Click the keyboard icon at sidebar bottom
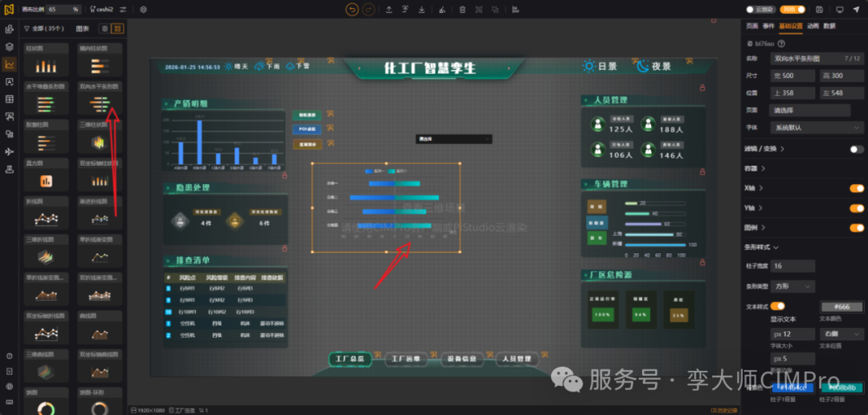The image size is (868, 415). point(10,401)
